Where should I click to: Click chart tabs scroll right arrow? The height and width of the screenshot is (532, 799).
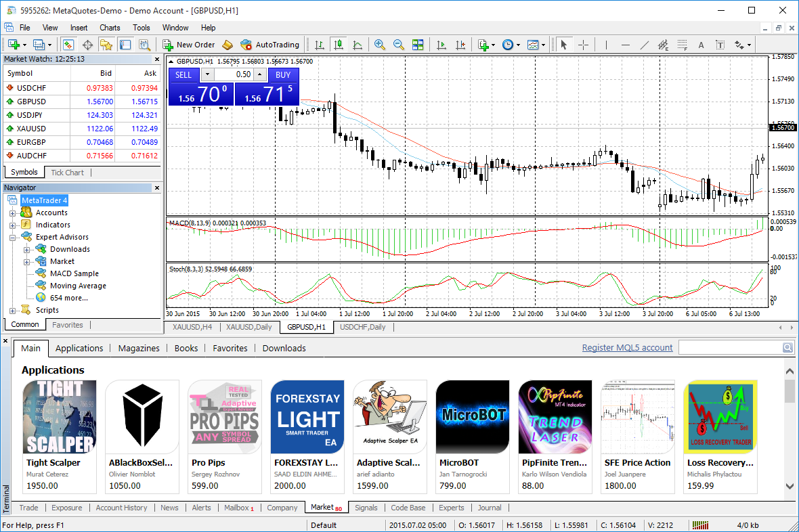point(792,327)
